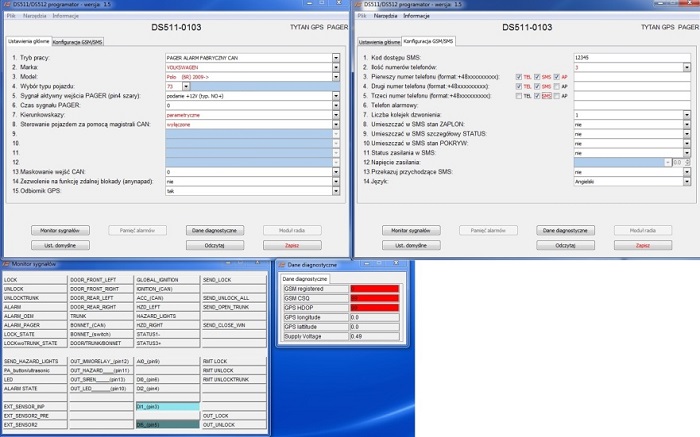Screen dimensions: 700x437
Task: Select Dane diagnostyczne tab in diagnostics window
Action: pos(304,279)
